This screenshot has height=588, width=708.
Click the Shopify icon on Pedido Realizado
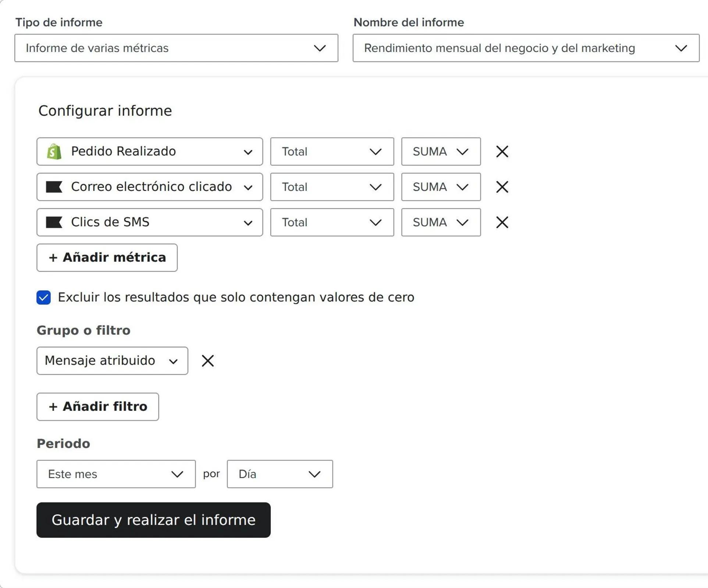point(54,151)
